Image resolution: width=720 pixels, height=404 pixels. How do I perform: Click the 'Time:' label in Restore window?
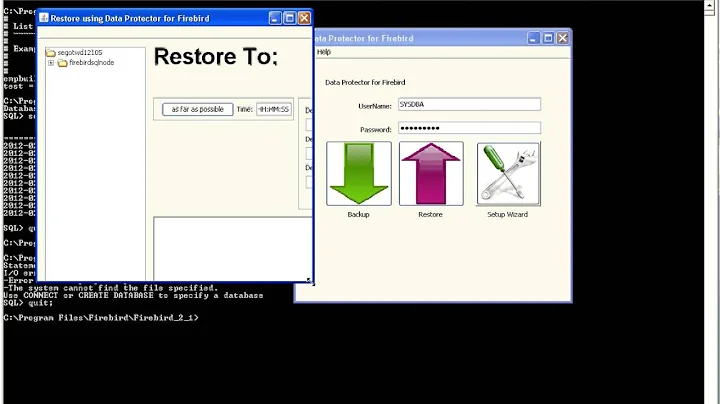pos(244,109)
